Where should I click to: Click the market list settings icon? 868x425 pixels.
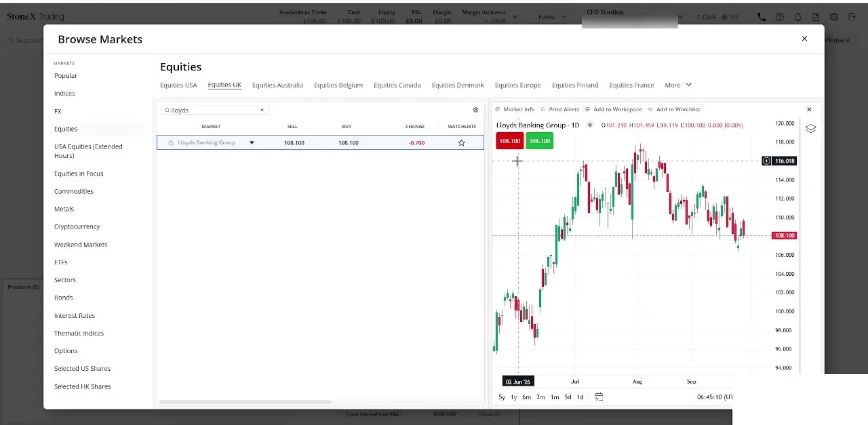(475, 110)
